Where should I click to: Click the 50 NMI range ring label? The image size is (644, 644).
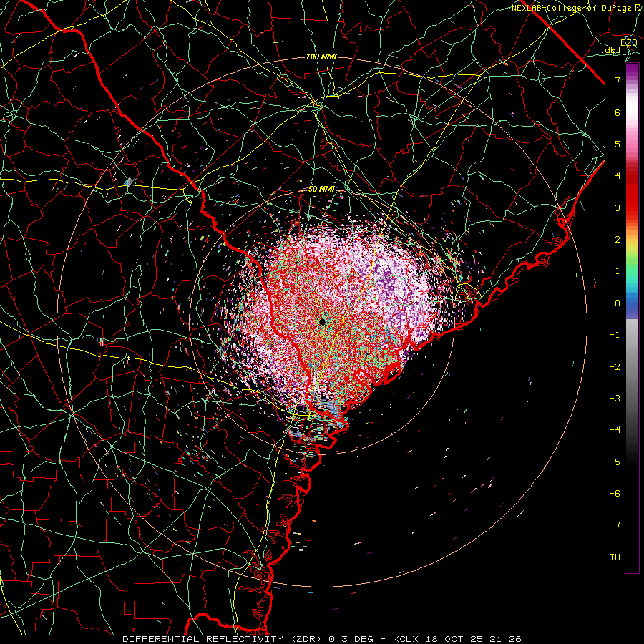point(321,189)
